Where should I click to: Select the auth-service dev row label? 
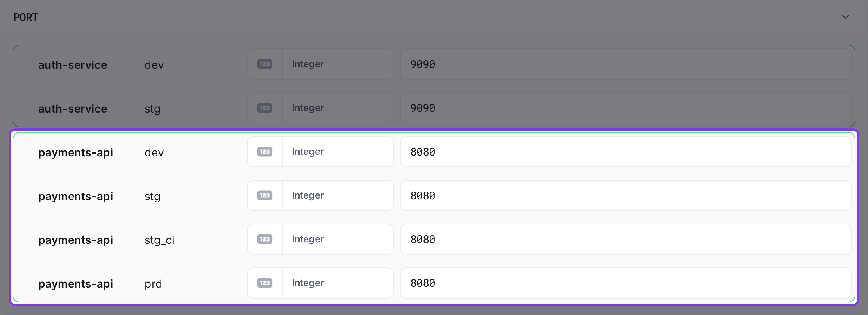click(x=73, y=65)
